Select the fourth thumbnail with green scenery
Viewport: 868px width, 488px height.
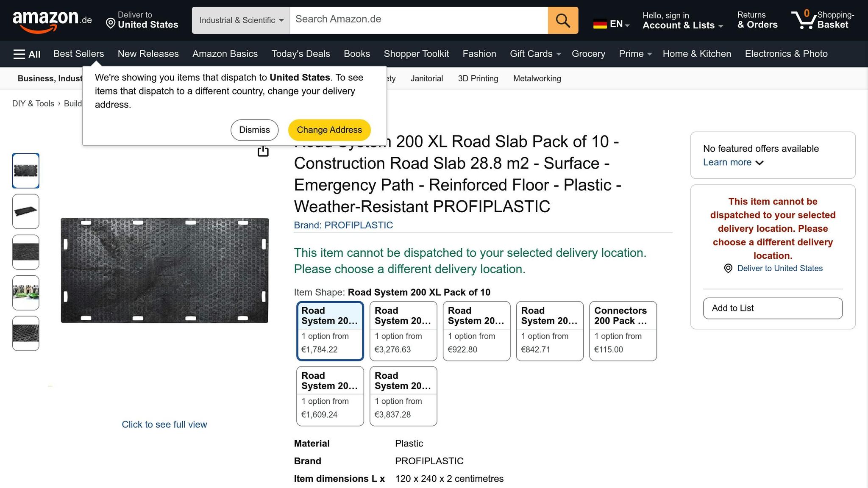26,293
